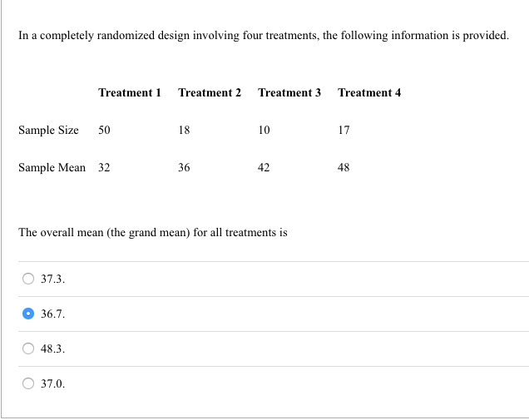
Task: Click the sample mean value 32
Action: 104,167
